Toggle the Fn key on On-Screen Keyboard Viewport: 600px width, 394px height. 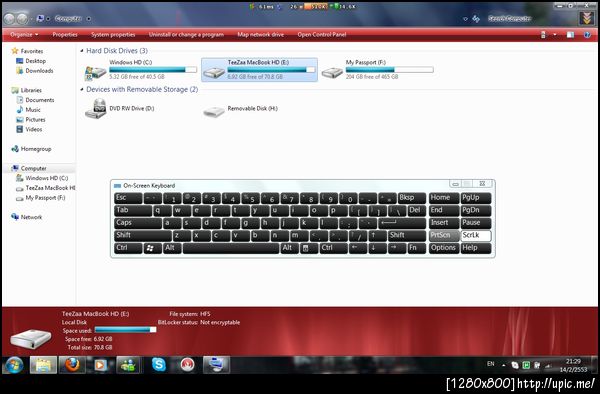coord(416,248)
